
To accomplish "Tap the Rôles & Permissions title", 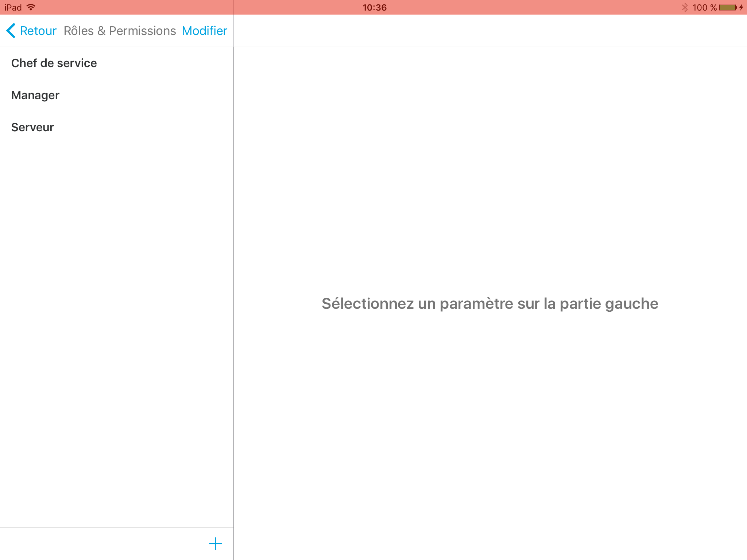I will [120, 31].
